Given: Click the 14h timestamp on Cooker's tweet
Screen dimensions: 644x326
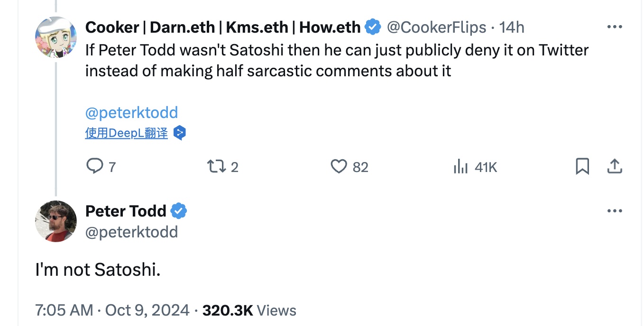Looking at the screenshot, I should coord(512,27).
